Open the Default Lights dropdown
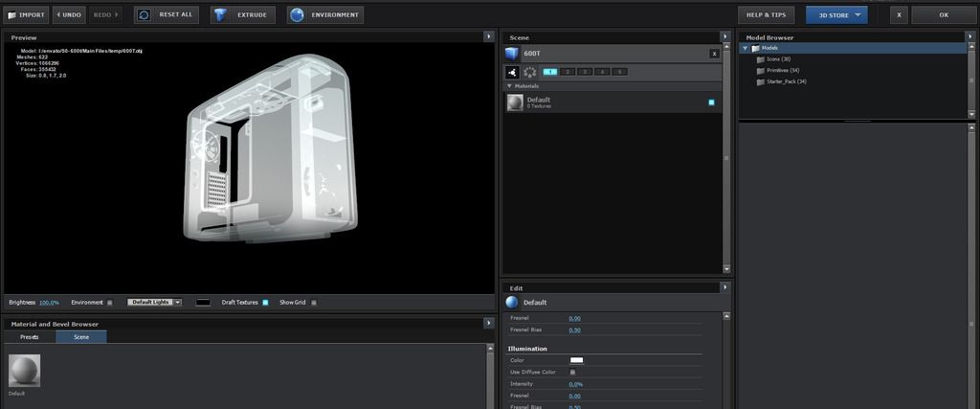Viewport: 980px width, 409px height. tap(154, 303)
